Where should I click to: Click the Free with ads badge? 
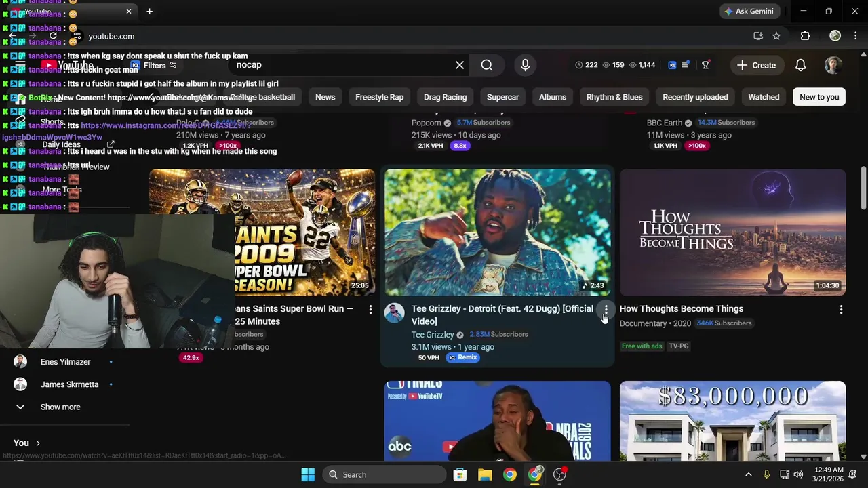tap(642, 346)
